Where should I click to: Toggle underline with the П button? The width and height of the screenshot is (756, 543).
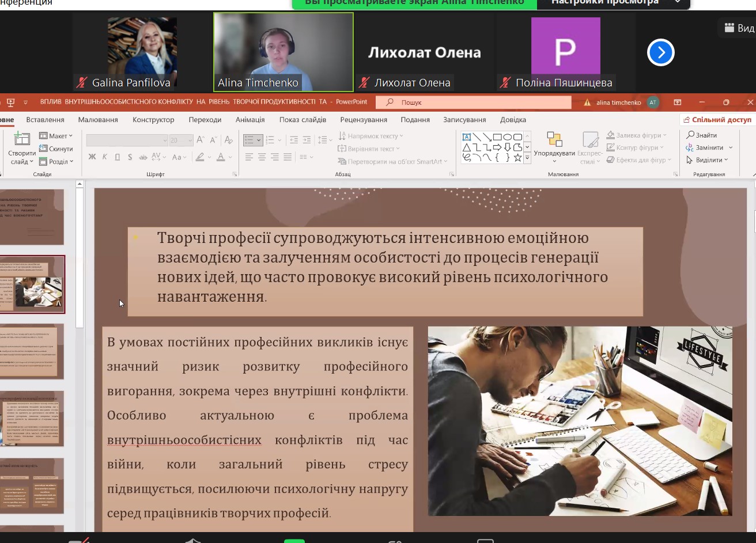pyautogui.click(x=118, y=157)
